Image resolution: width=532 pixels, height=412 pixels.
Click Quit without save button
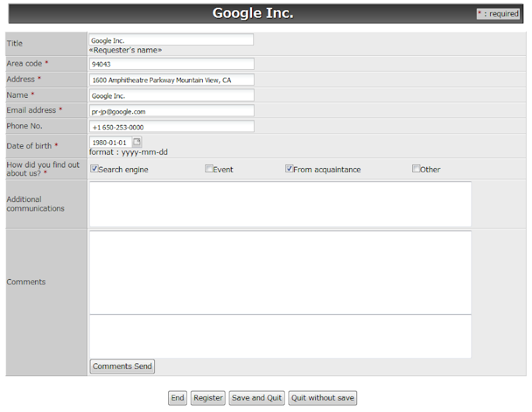(323, 398)
